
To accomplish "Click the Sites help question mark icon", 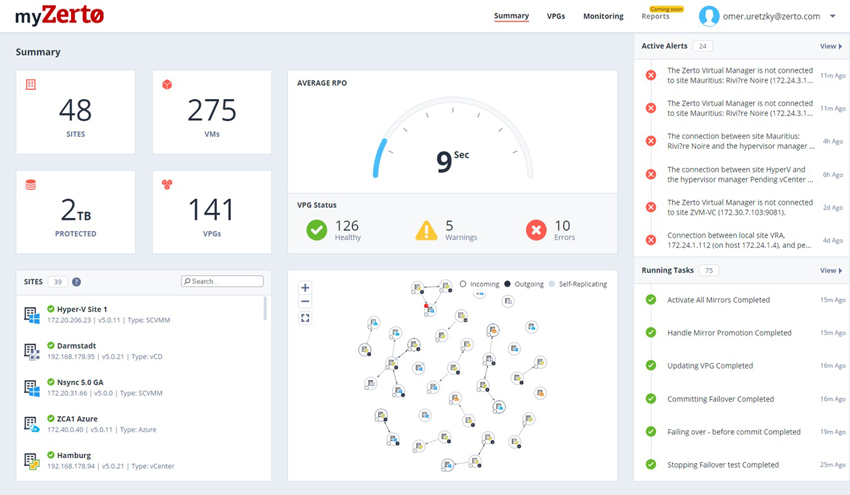I will pos(76,282).
